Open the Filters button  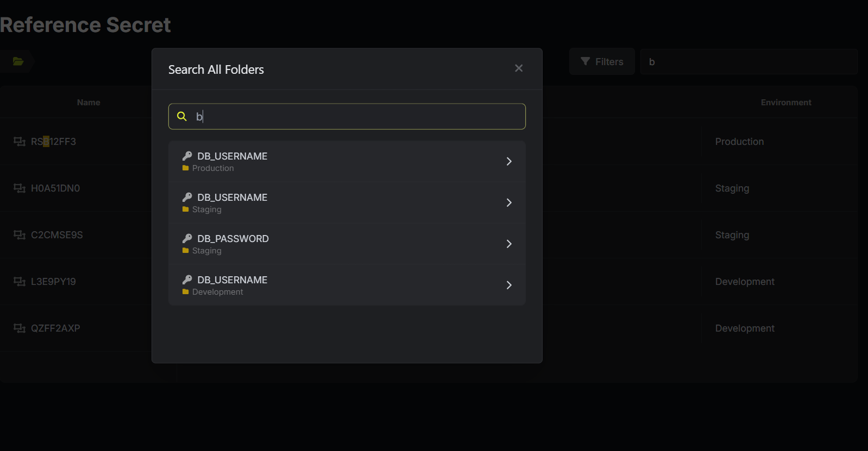[x=602, y=61]
